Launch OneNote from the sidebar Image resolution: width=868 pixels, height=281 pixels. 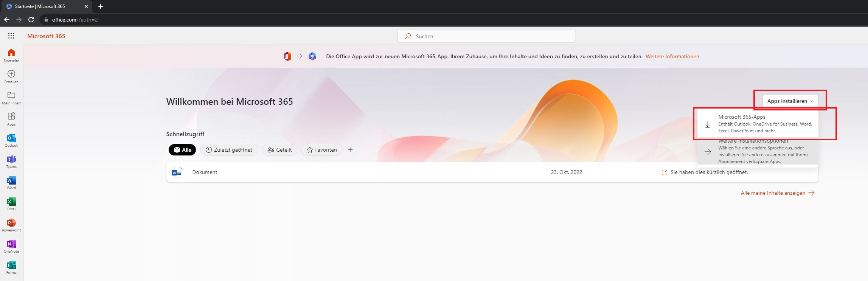point(11,246)
